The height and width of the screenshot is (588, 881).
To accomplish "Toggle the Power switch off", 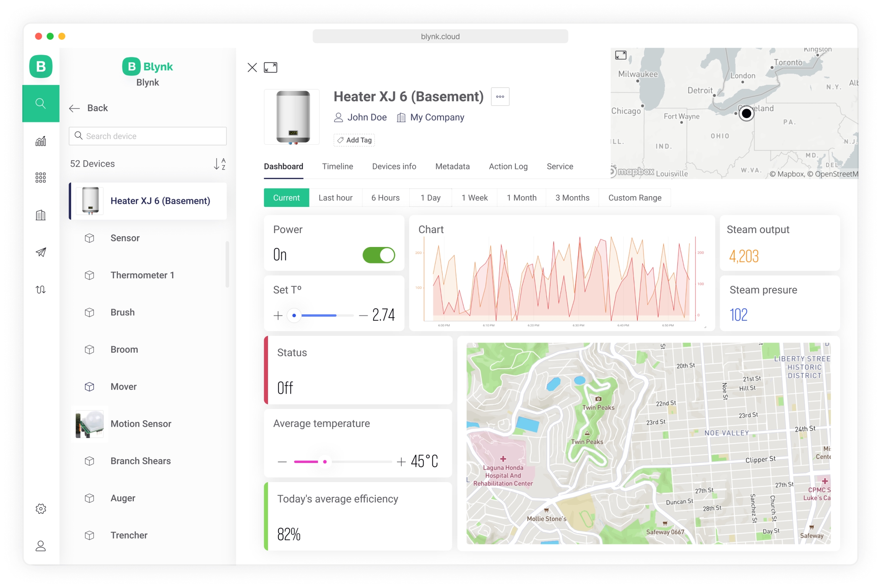I will [378, 255].
